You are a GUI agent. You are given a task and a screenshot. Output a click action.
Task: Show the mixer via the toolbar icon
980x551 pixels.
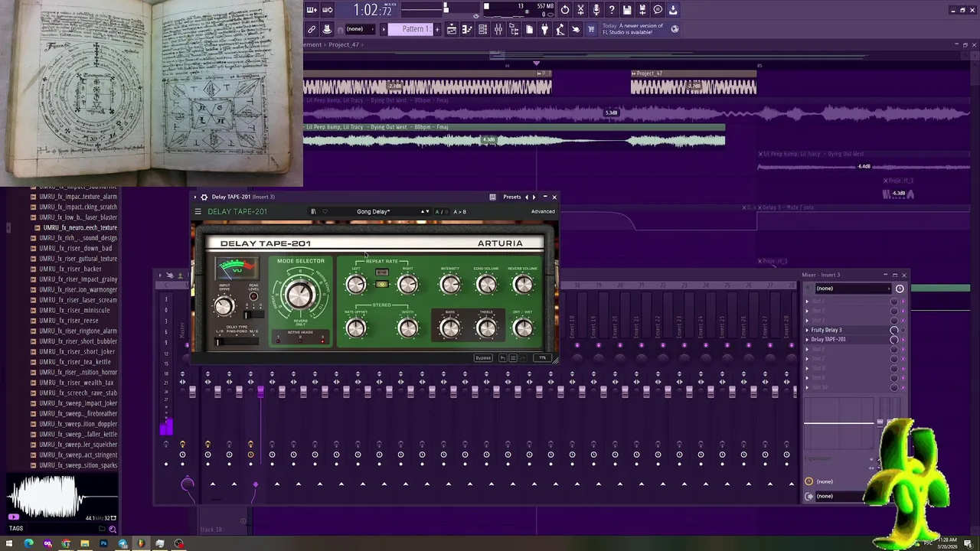498,29
